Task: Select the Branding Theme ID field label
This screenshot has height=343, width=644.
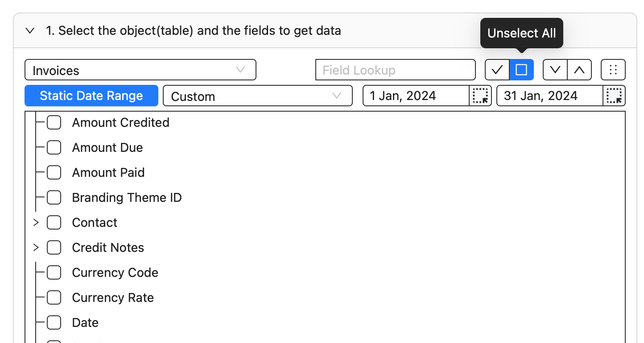Action: [127, 197]
